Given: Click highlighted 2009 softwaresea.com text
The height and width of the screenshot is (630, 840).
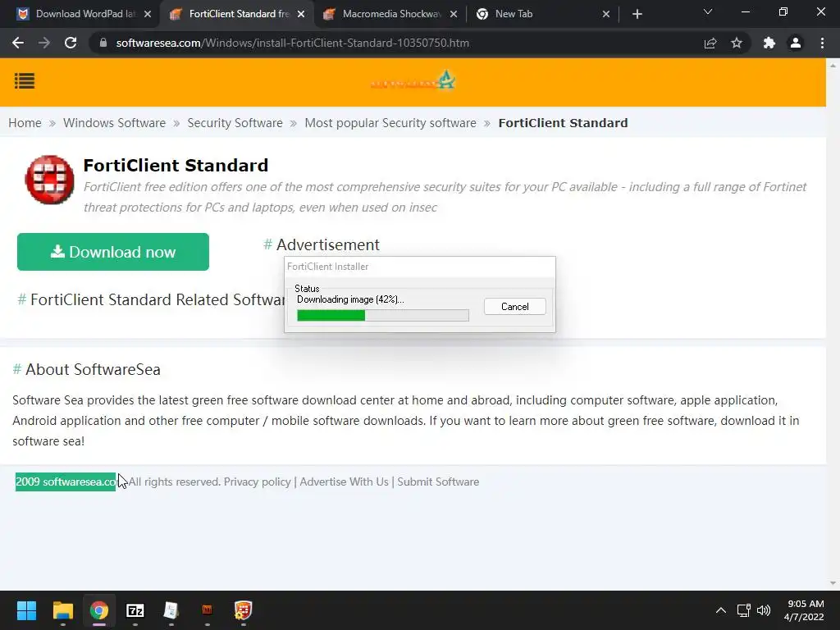Looking at the screenshot, I should click(66, 482).
